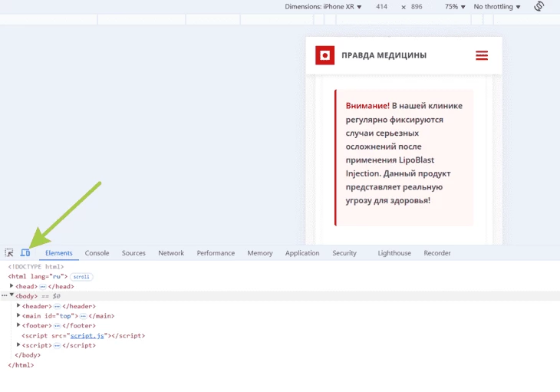
Task: Click the rotate screen orientation icon
Action: pyautogui.click(x=539, y=6)
